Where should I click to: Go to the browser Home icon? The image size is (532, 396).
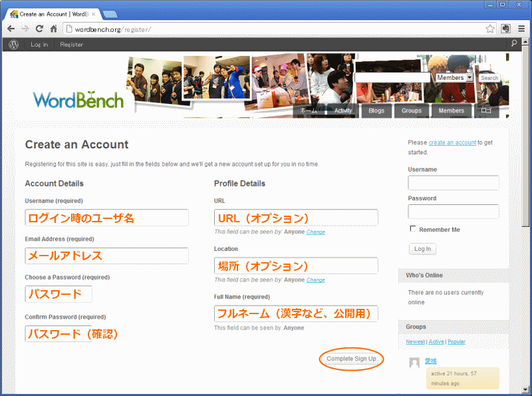54,29
